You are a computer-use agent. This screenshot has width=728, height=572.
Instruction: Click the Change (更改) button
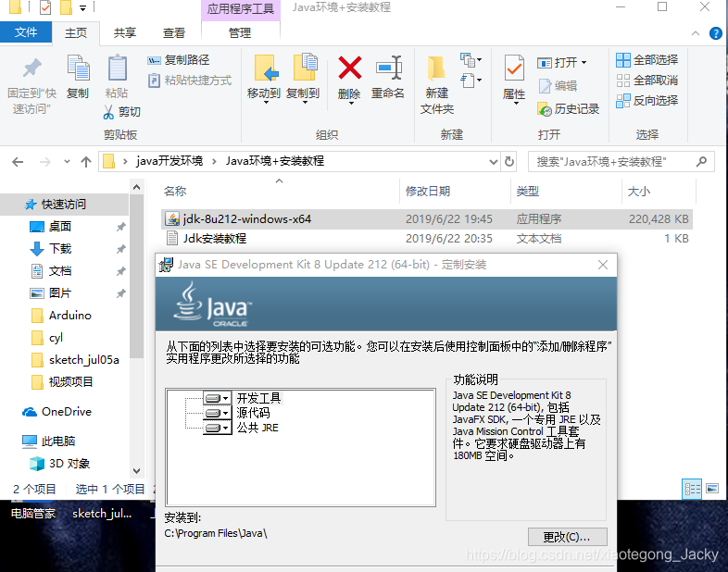click(x=567, y=537)
